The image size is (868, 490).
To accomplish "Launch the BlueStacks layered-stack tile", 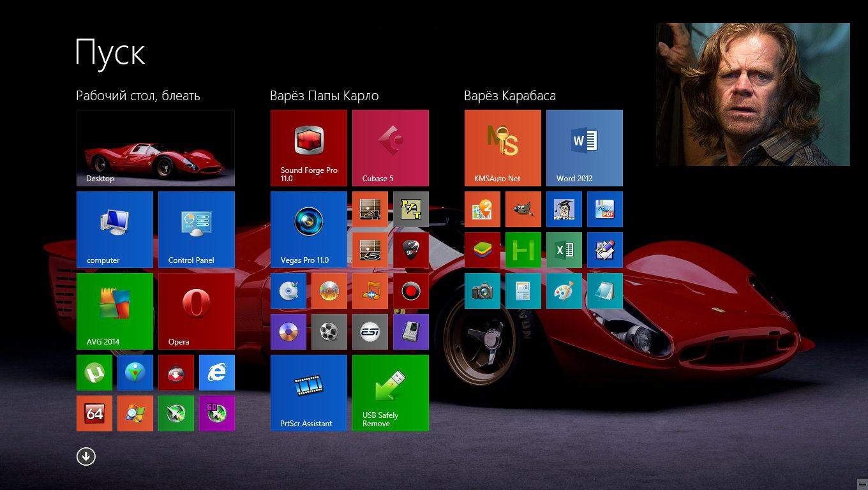I will (x=483, y=250).
